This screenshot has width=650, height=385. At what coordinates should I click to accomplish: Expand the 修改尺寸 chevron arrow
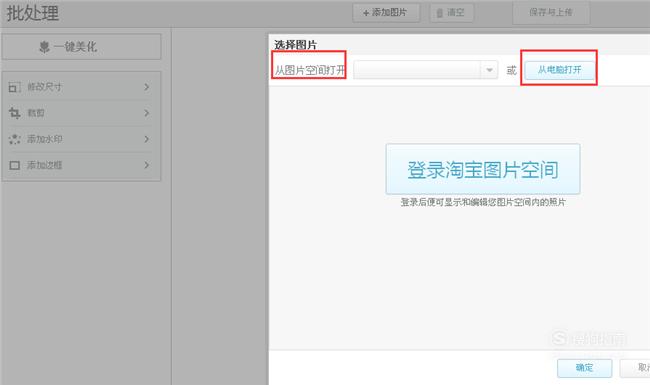[x=147, y=87]
